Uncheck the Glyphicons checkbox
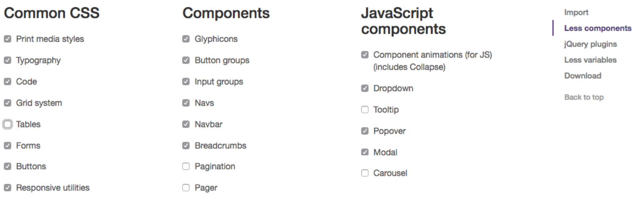Screen dimensions: 644x200 (186, 39)
